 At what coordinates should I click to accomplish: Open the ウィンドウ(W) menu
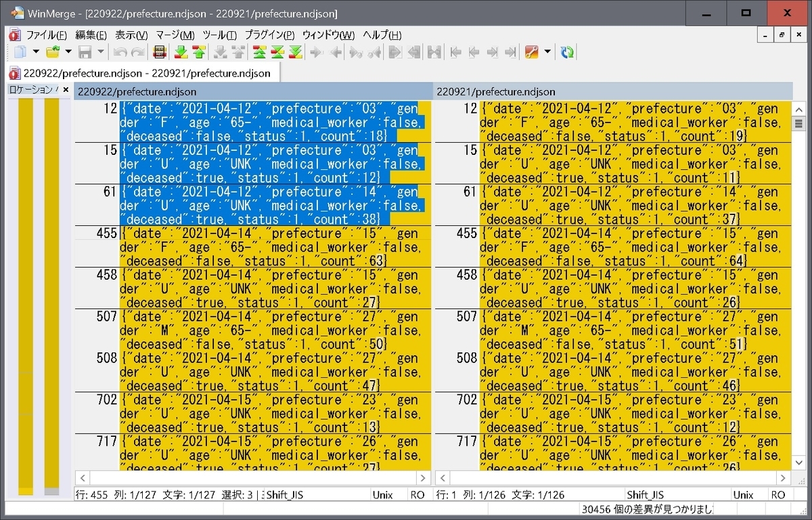click(x=328, y=35)
